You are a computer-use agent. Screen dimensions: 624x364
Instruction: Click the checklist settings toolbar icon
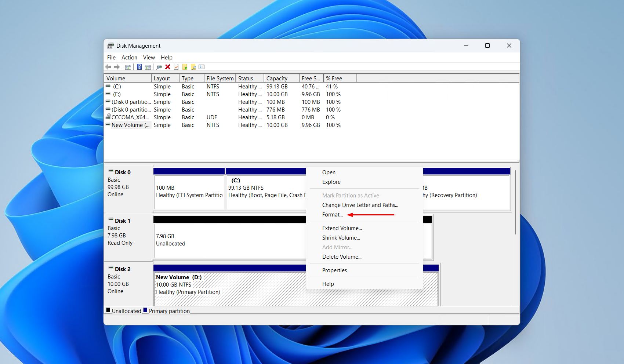[x=202, y=67]
